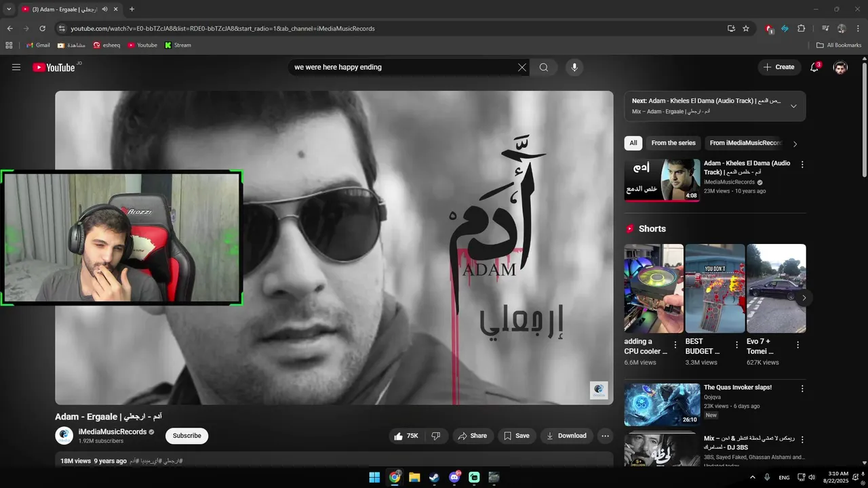This screenshot has height=488, width=868.
Task: Open the esheeq bookmark
Action: point(106,45)
